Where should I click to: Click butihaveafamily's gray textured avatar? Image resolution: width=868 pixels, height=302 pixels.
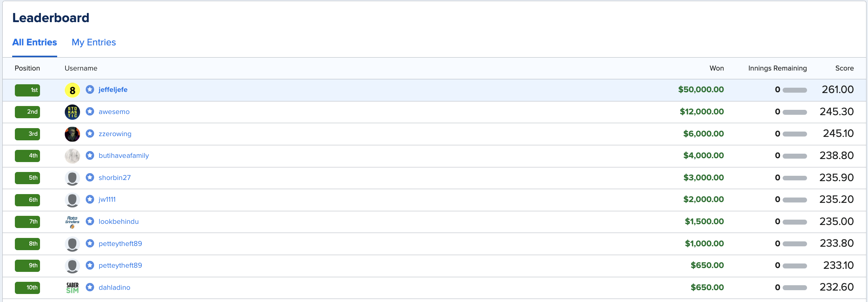(72, 156)
